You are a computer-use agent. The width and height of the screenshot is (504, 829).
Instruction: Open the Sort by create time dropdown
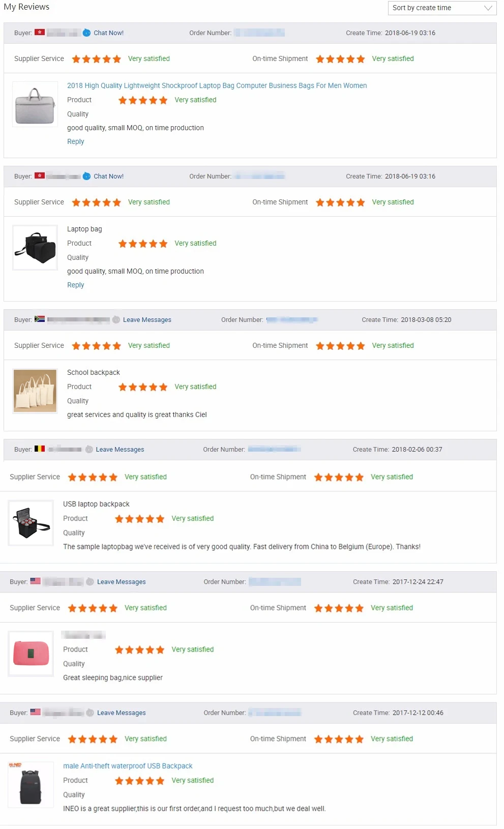point(441,8)
